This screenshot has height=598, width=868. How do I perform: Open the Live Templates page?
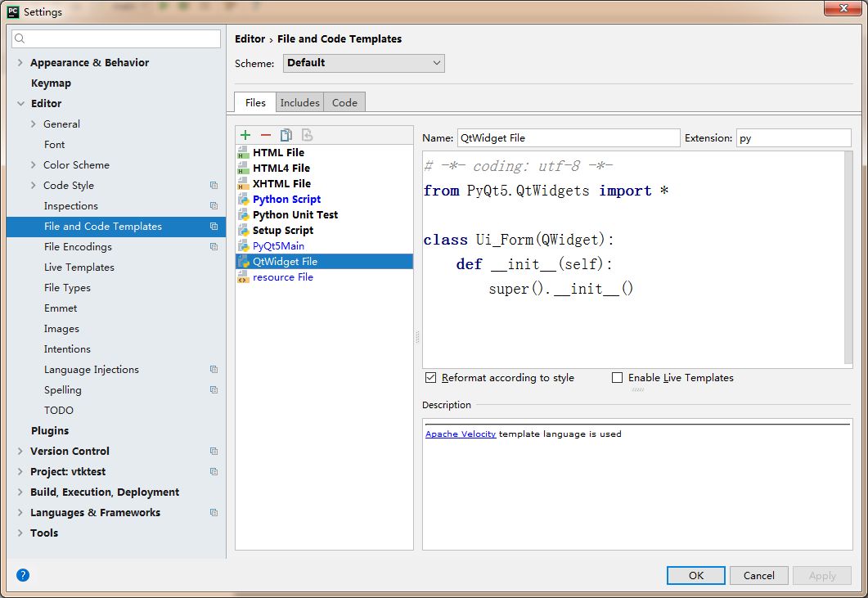tap(79, 267)
